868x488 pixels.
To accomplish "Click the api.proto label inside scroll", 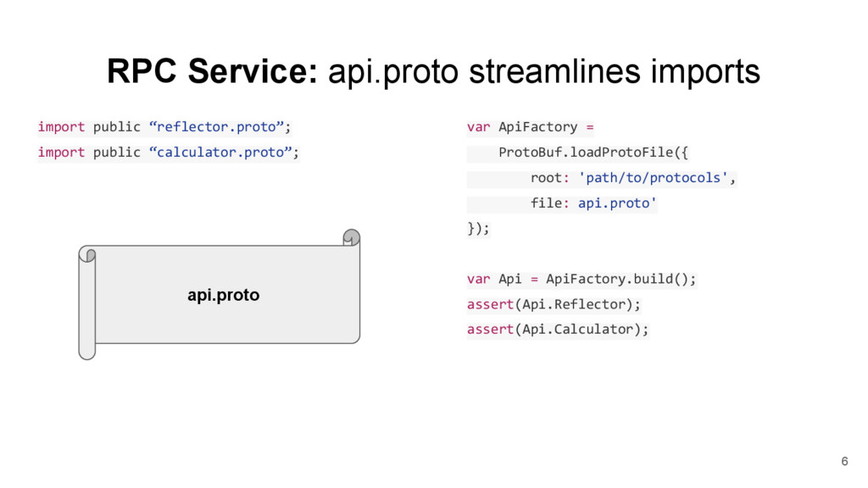I will click(x=224, y=295).
